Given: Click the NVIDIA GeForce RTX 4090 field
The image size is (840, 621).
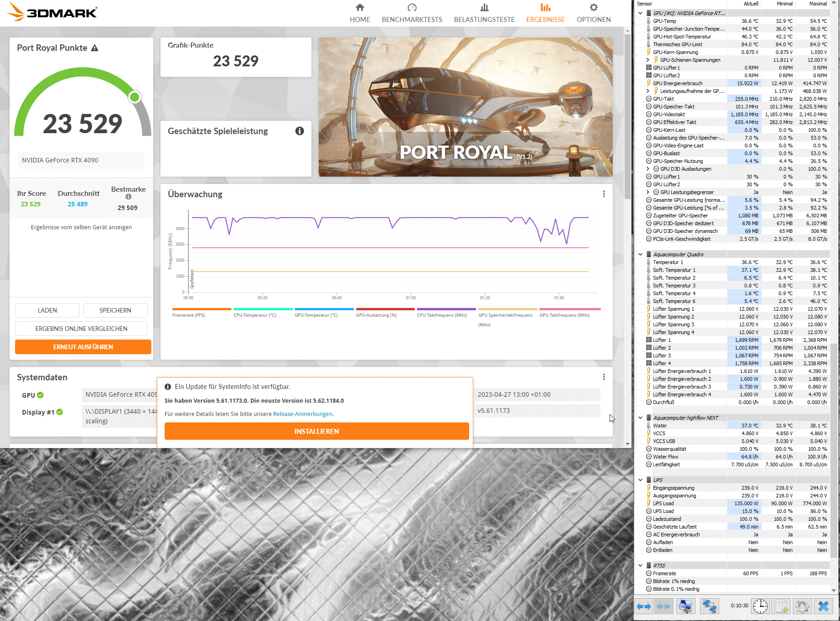Looking at the screenshot, I should (x=81, y=160).
